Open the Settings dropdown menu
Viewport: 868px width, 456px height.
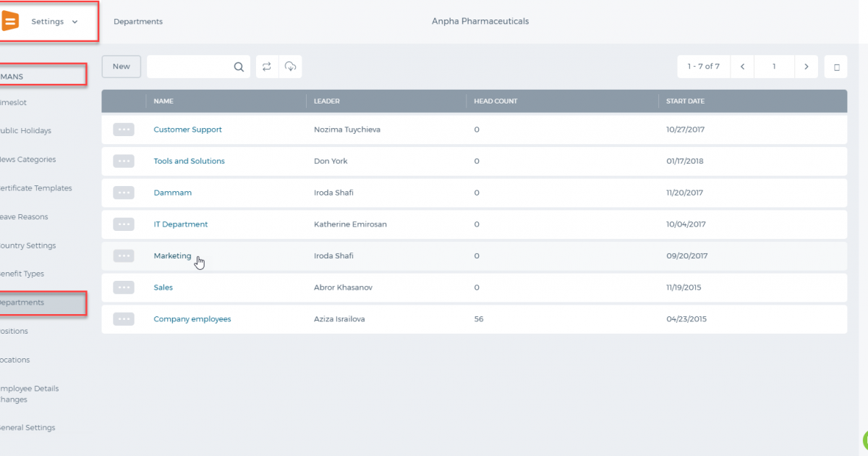pyautogui.click(x=54, y=22)
